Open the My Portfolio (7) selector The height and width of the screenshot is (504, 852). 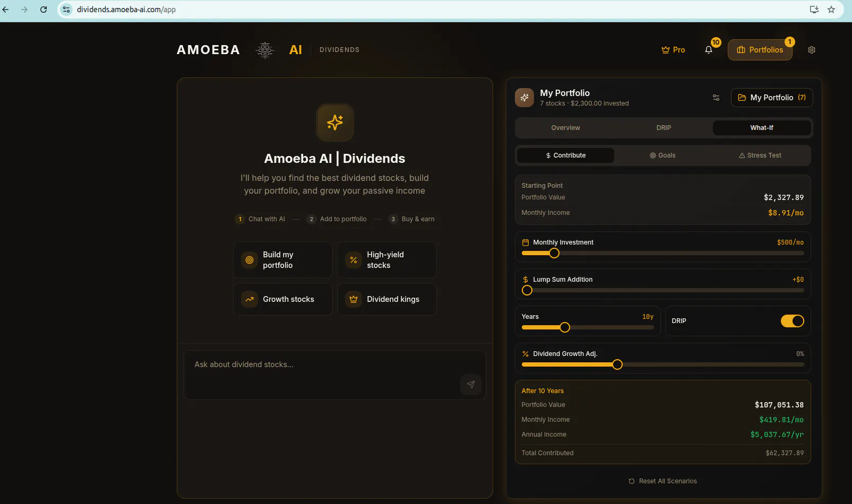coord(772,98)
